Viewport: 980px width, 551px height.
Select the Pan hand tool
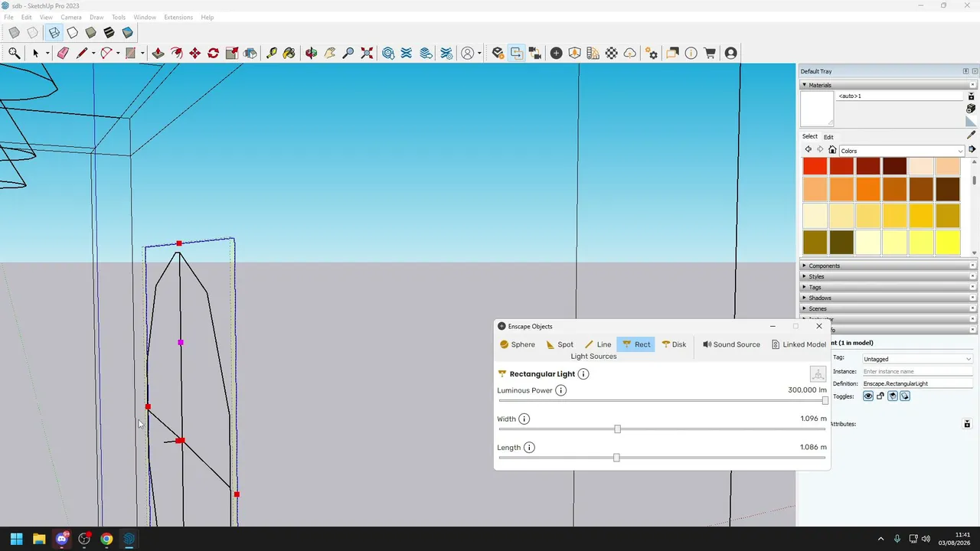coord(330,53)
